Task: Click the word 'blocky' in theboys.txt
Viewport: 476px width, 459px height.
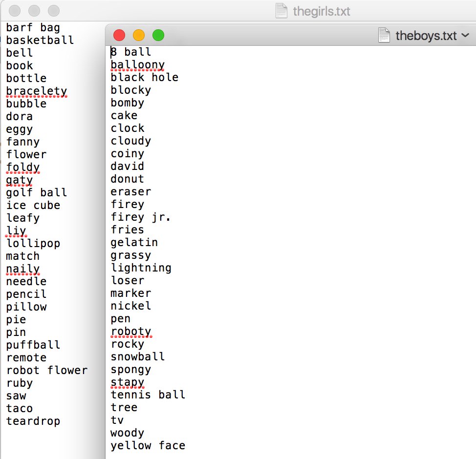Action: click(131, 90)
